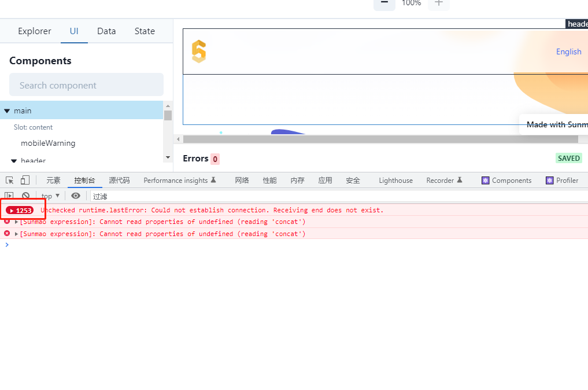Viewport: 588px width, 390px height.
Task: Click the Search component field
Action: point(86,84)
